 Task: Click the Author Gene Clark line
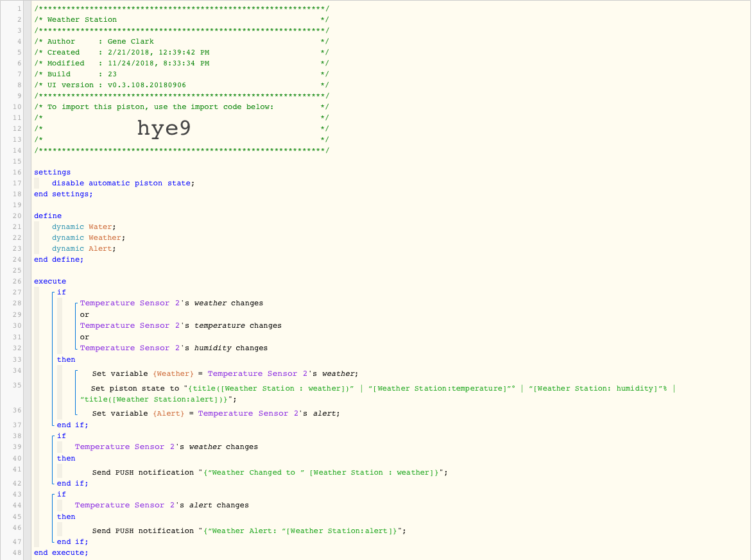point(181,42)
